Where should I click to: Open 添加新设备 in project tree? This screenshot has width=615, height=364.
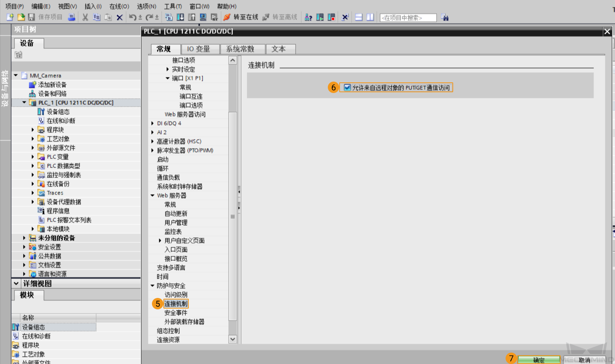[x=52, y=85]
